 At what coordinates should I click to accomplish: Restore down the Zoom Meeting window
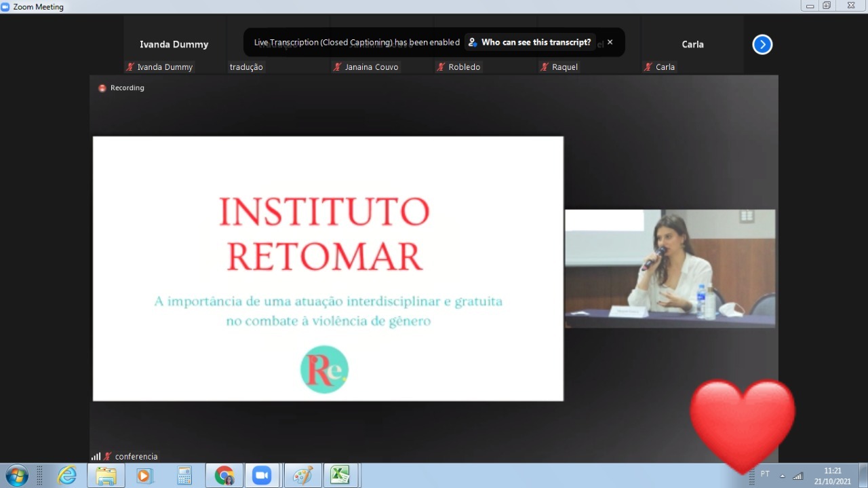[827, 6]
